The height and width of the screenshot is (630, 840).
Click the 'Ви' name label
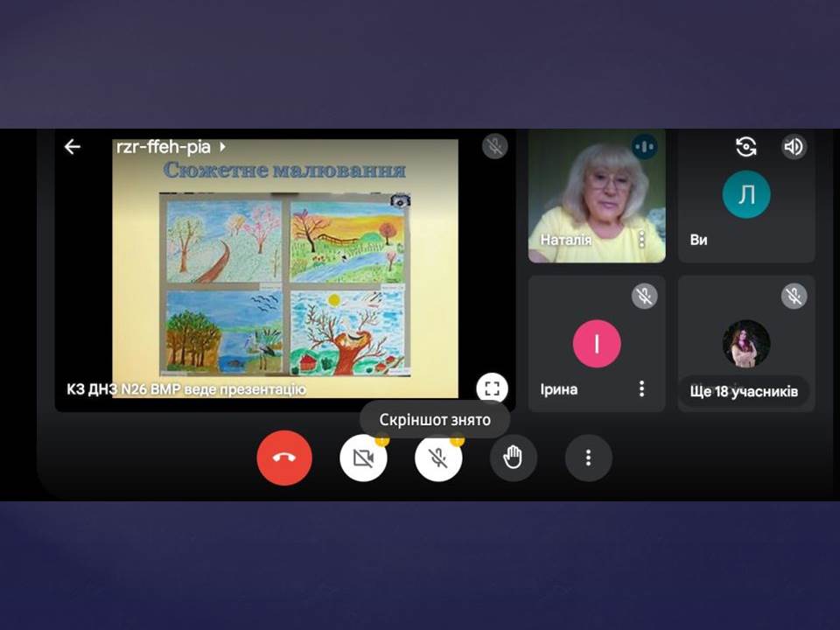tap(698, 240)
